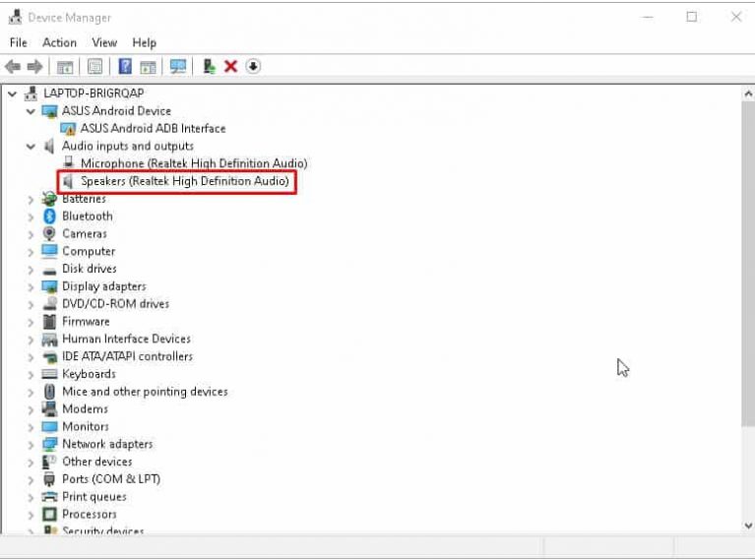Select the Human Interface Devices label

coord(126,339)
